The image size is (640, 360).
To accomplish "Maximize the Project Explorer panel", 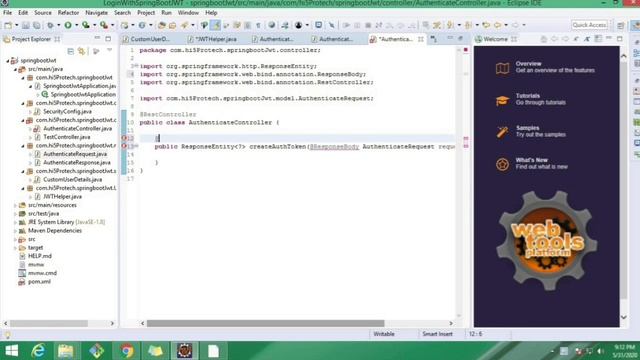I will tap(108, 39).
